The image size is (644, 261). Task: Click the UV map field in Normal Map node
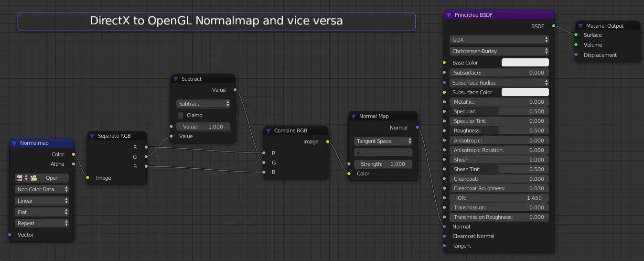click(x=383, y=152)
